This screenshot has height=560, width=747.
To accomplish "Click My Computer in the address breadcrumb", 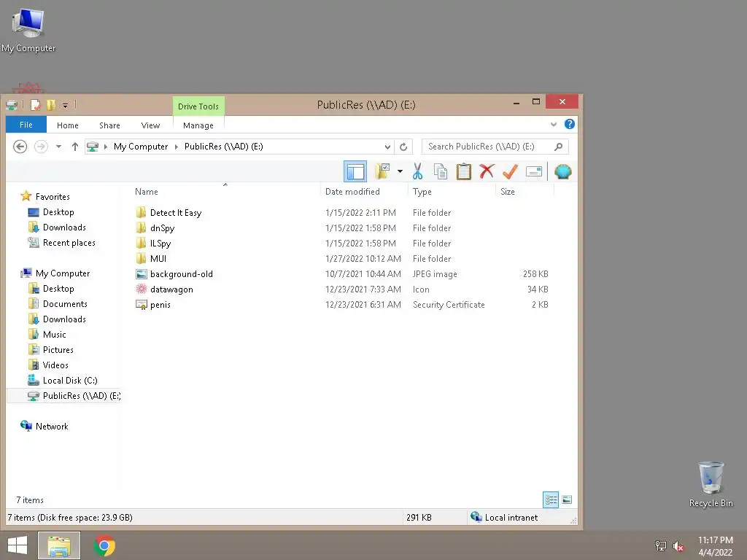I will [x=141, y=147].
